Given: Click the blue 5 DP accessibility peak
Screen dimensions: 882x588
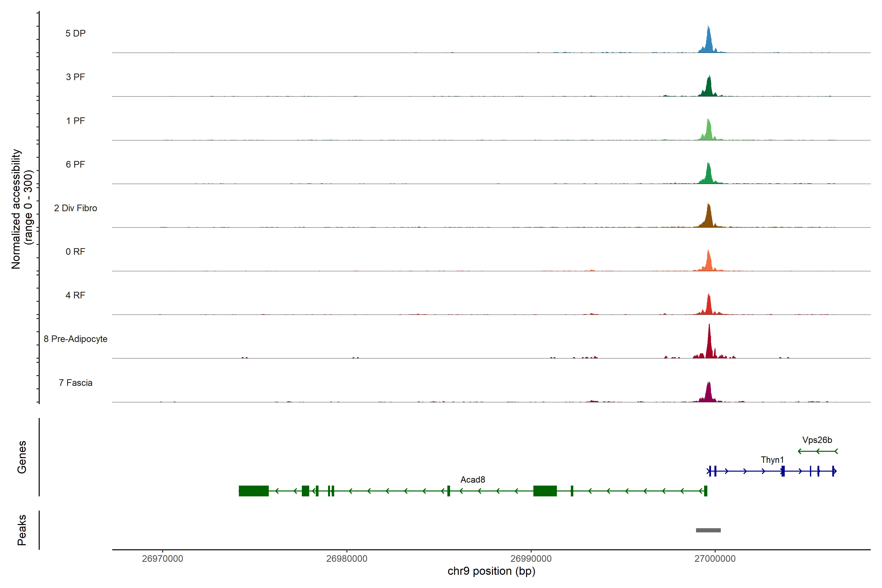Looking at the screenshot, I should coord(708,43).
